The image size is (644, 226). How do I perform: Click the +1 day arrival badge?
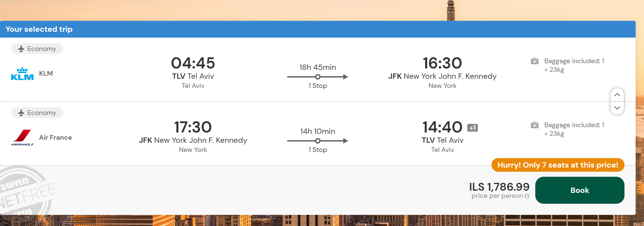(472, 128)
